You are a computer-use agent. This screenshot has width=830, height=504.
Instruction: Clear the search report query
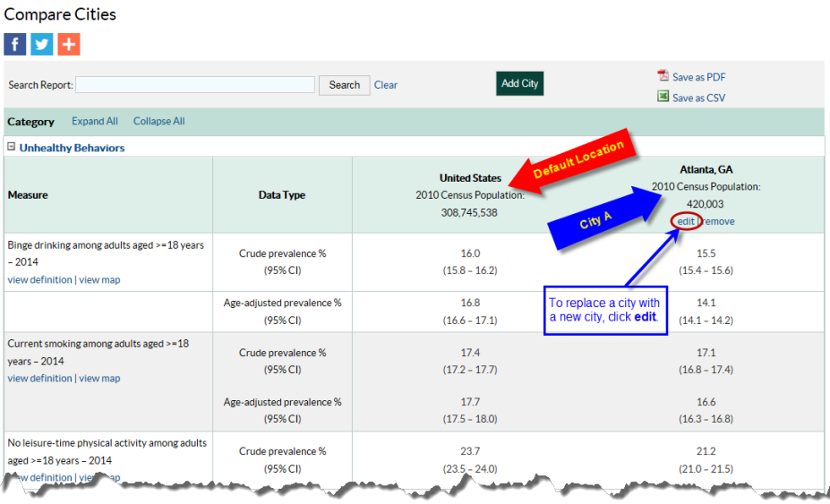[386, 85]
